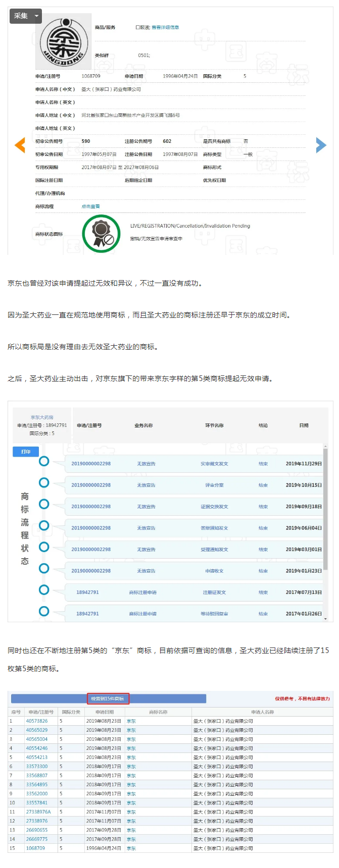This screenshot has width=339, height=868.
Task: Open registration number 26669775 link
Action: point(37,839)
